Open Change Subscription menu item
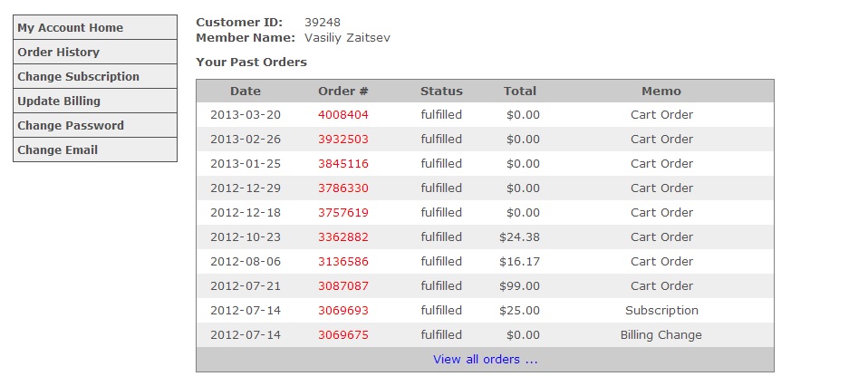The width and height of the screenshot is (868, 386). [x=78, y=77]
